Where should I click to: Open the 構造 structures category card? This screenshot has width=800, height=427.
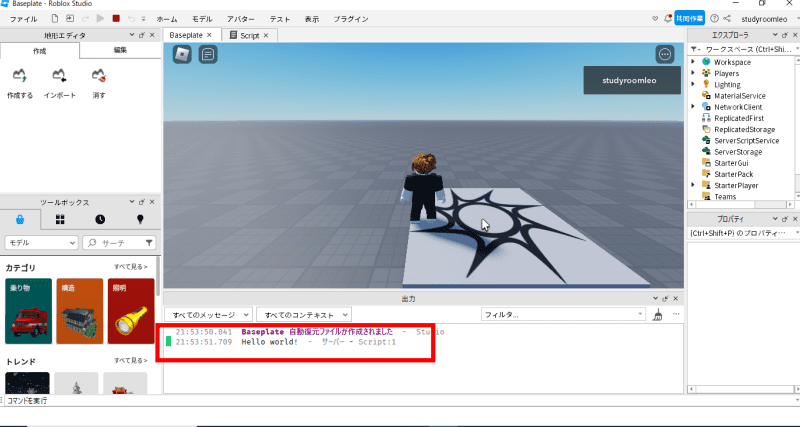[x=80, y=311]
